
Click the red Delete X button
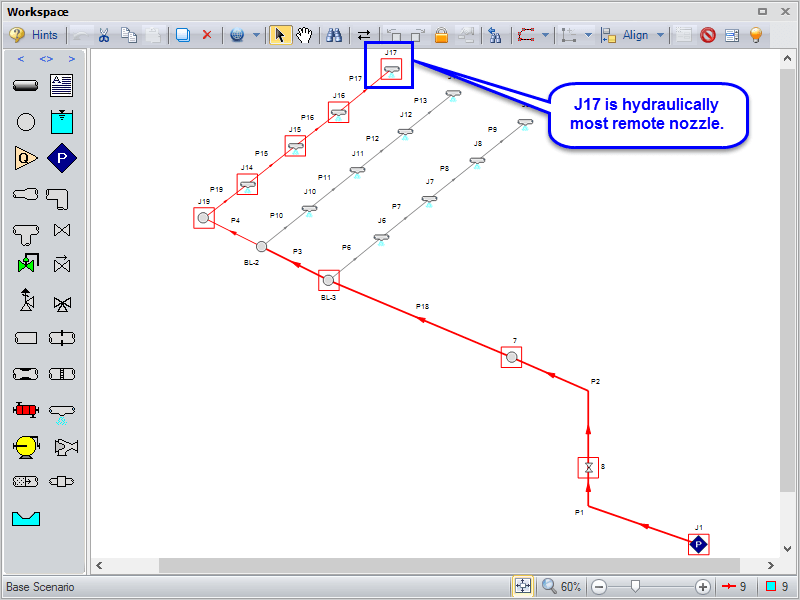(207, 35)
